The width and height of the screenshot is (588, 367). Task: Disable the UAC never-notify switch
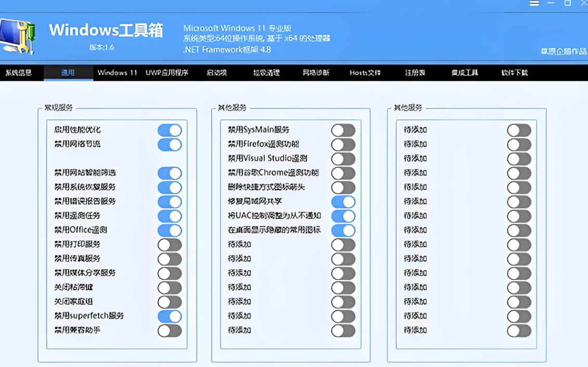[343, 216]
